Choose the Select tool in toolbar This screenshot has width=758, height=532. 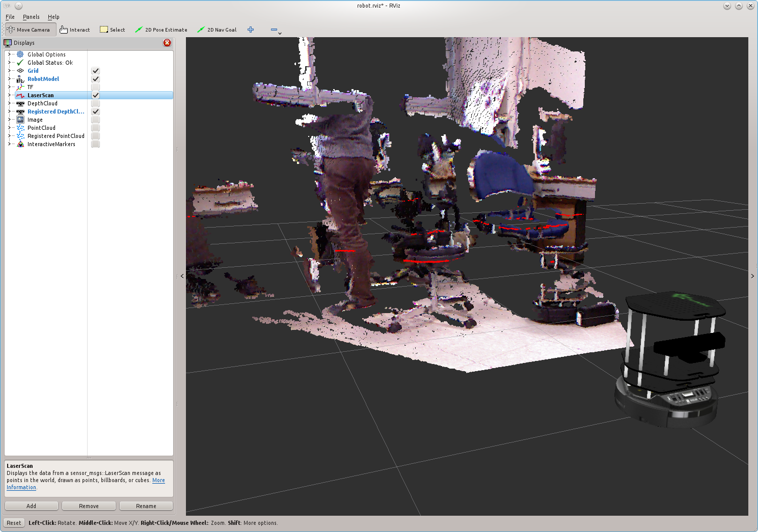click(112, 30)
